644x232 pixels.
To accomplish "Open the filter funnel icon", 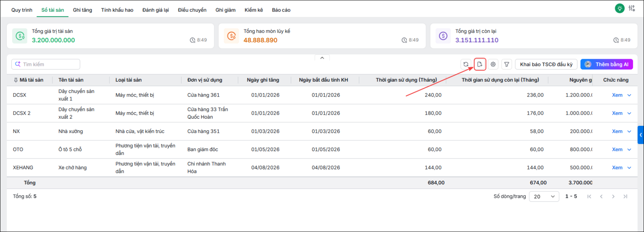I will pyautogui.click(x=507, y=64).
